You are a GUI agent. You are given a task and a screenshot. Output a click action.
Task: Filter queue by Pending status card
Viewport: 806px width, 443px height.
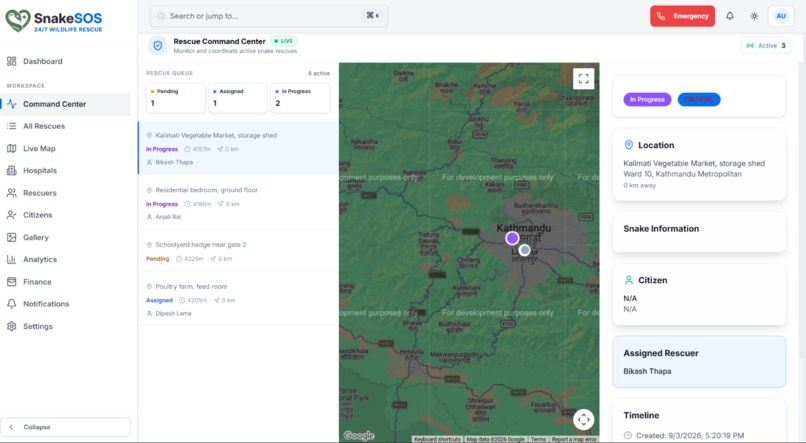(x=175, y=98)
